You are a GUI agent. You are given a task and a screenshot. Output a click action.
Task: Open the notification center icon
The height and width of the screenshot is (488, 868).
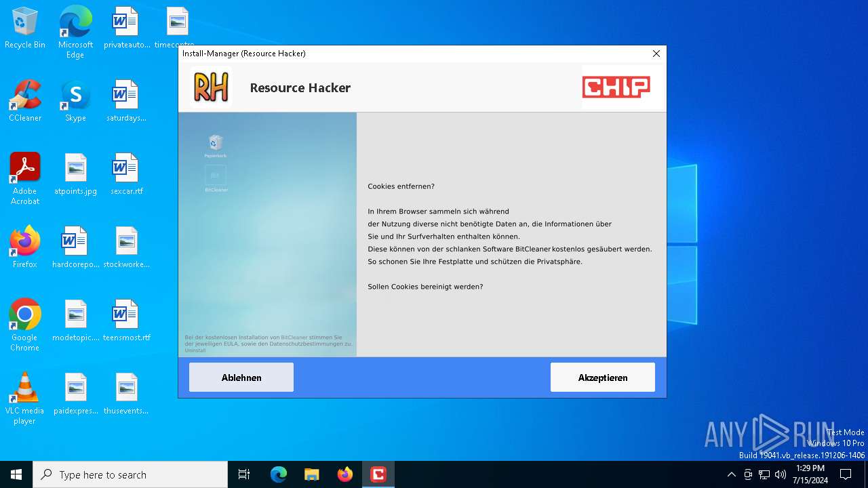tap(846, 474)
